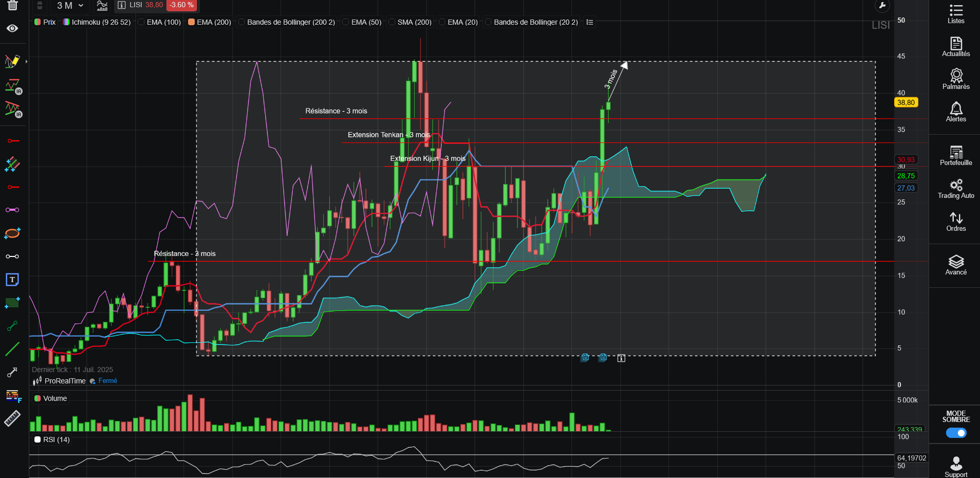This screenshot has height=478, width=980.
Task: Enable the EMA (100) indicator checkbox
Action: (141, 22)
